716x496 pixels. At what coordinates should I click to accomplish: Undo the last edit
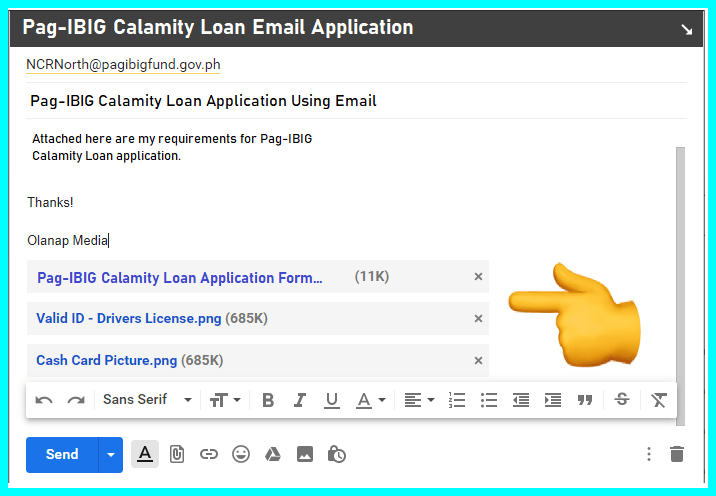pos(44,401)
